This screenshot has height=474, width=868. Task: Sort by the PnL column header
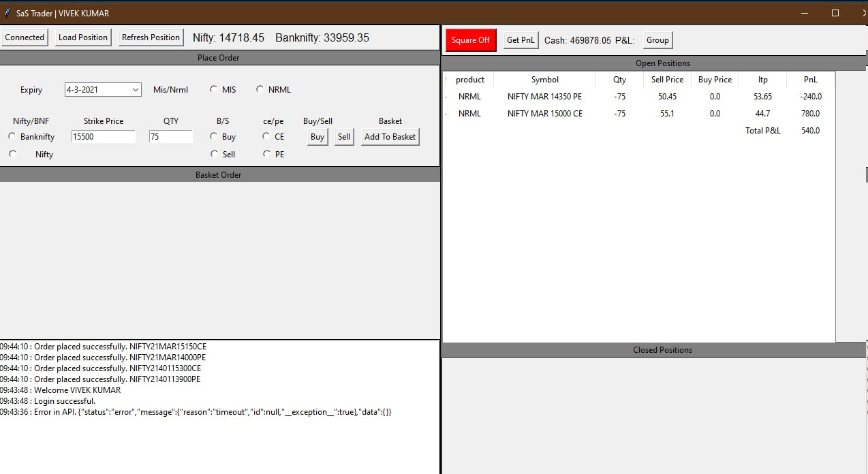point(810,80)
